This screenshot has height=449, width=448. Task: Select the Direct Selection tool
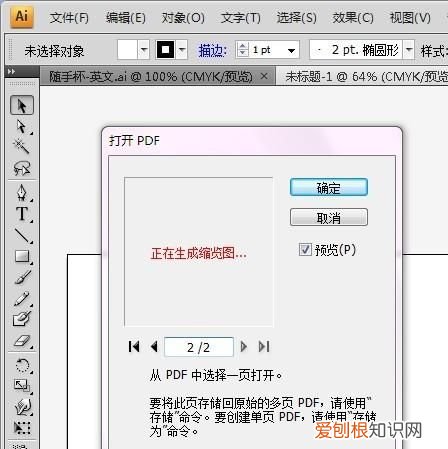coord(22,127)
